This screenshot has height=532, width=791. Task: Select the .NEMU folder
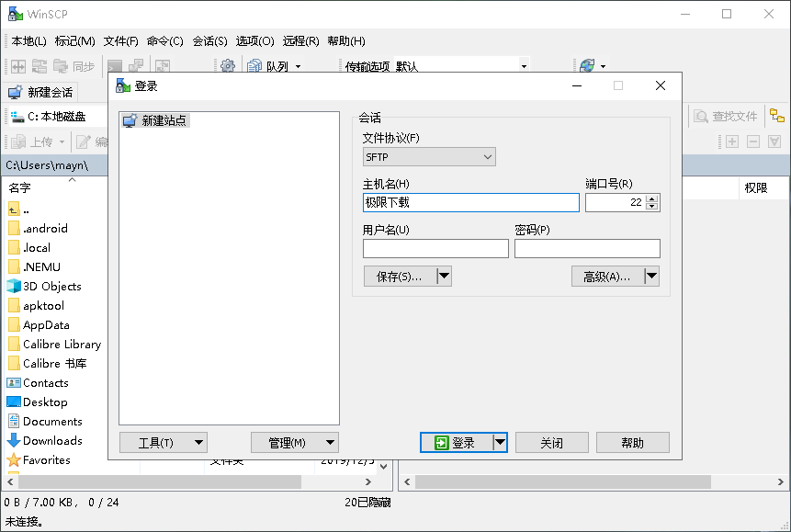click(x=34, y=267)
